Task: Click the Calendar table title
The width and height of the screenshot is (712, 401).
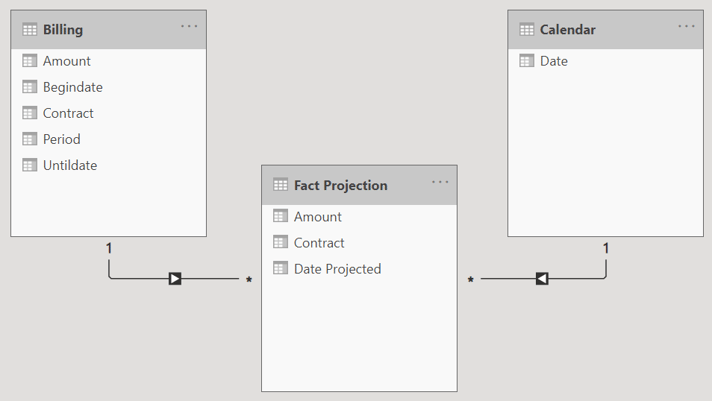Action: [x=567, y=30]
